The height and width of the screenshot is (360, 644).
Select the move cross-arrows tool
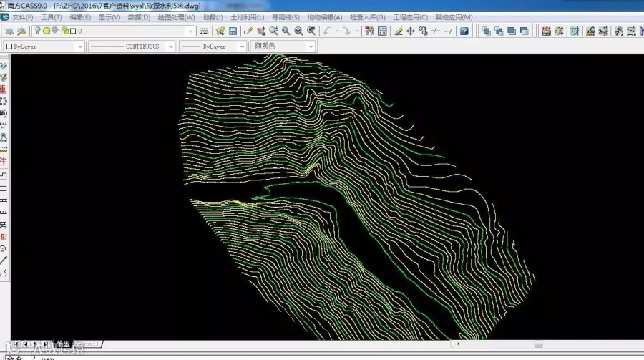[x=410, y=31]
